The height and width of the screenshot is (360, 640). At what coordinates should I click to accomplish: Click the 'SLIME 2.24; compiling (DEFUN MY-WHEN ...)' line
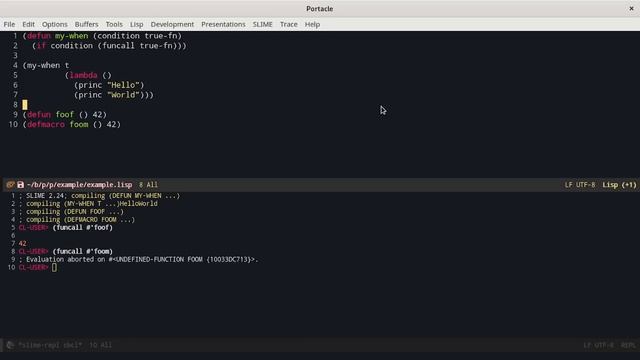point(99,196)
